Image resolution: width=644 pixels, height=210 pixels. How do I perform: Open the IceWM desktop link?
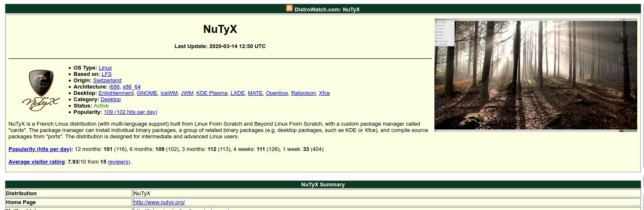(169, 93)
